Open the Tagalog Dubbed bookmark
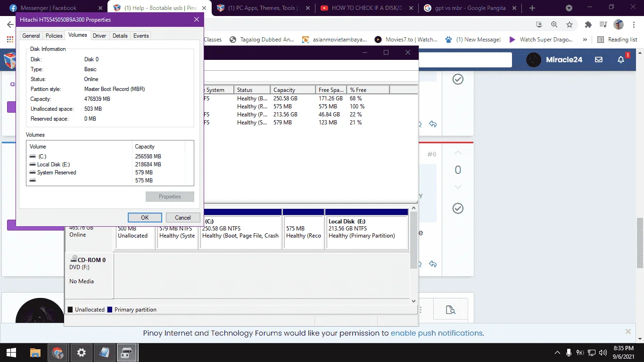This screenshot has height=362, width=644. point(262,40)
